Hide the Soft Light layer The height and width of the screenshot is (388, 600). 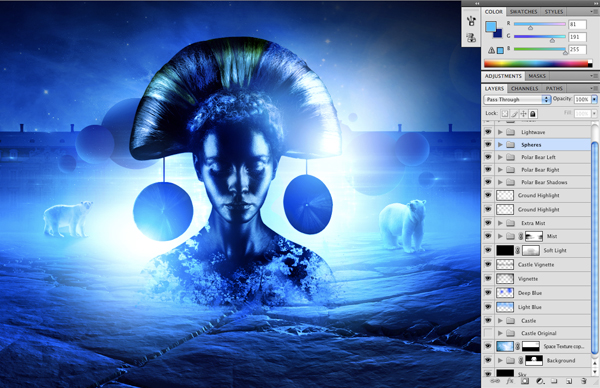pyautogui.click(x=488, y=251)
